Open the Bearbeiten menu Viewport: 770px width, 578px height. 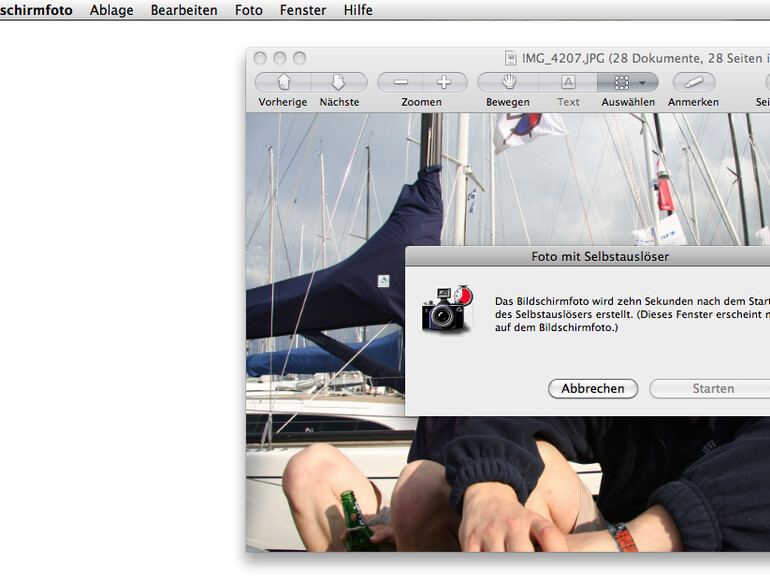(x=184, y=10)
